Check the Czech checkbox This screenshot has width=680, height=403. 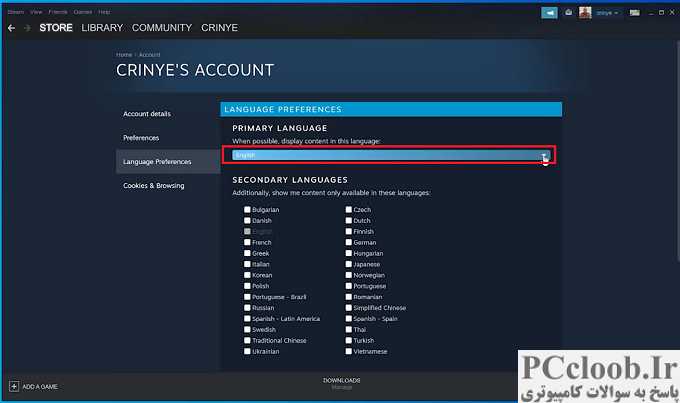pos(349,210)
